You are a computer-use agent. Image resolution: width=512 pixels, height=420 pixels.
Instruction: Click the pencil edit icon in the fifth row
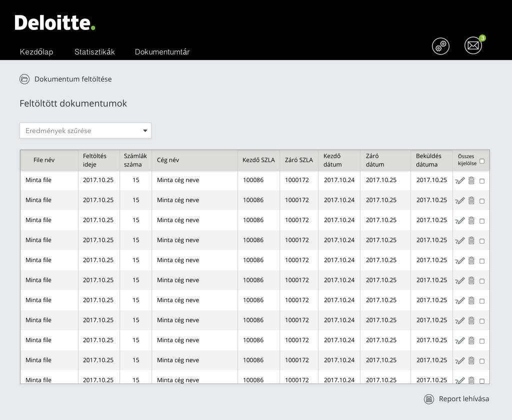460,260
